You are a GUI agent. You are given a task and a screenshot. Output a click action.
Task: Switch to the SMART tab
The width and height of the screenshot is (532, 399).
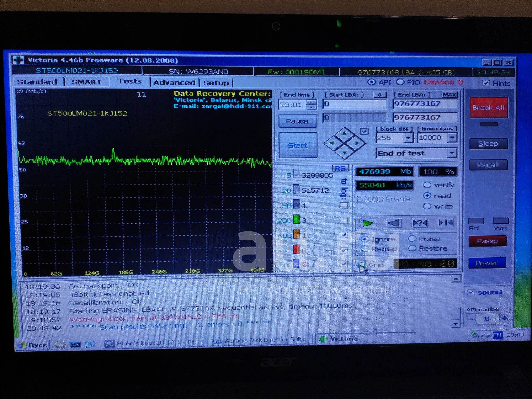[x=87, y=82]
